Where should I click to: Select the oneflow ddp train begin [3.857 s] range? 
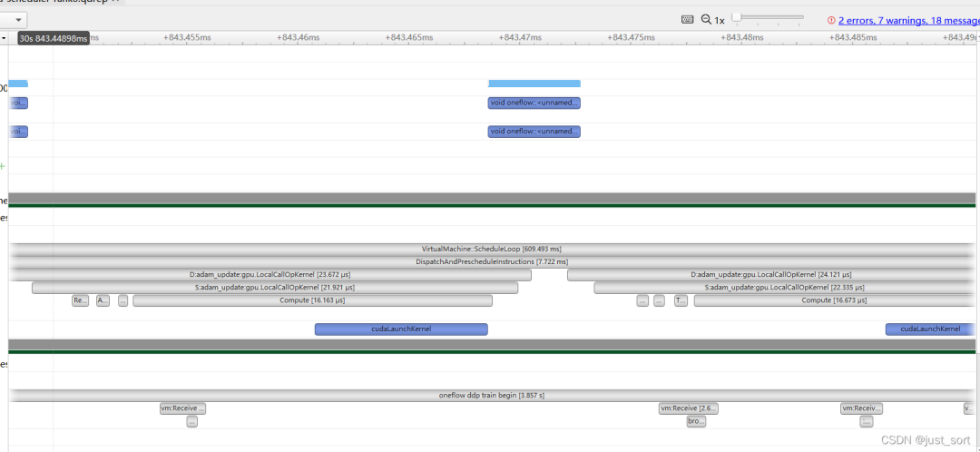click(x=492, y=396)
